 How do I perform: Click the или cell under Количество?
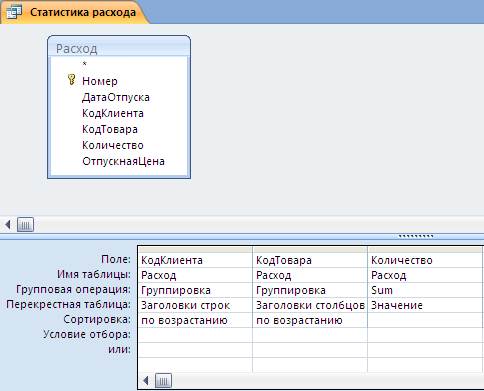[425, 350]
